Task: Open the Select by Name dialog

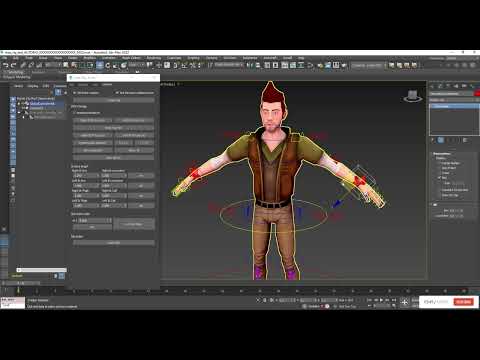Action: (x=74, y=65)
